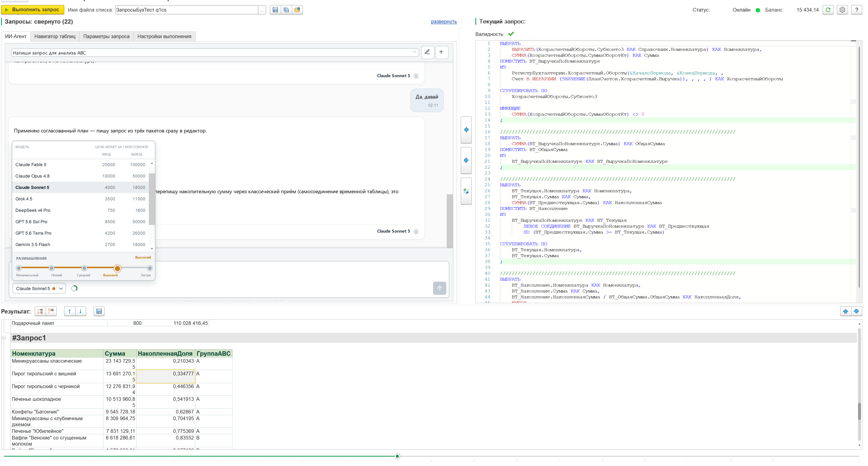
Task: Click the Номенклатура column header
Action: click(x=57, y=354)
